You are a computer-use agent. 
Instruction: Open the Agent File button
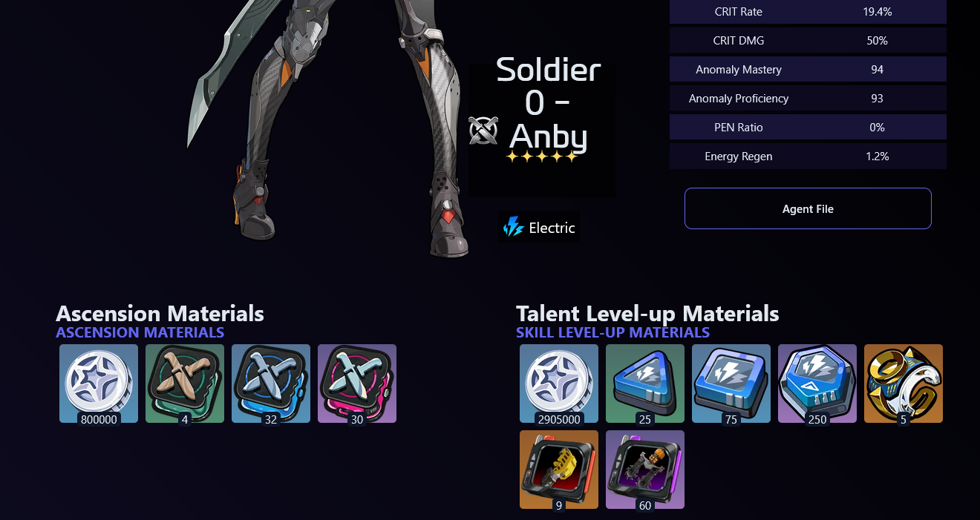(808, 208)
